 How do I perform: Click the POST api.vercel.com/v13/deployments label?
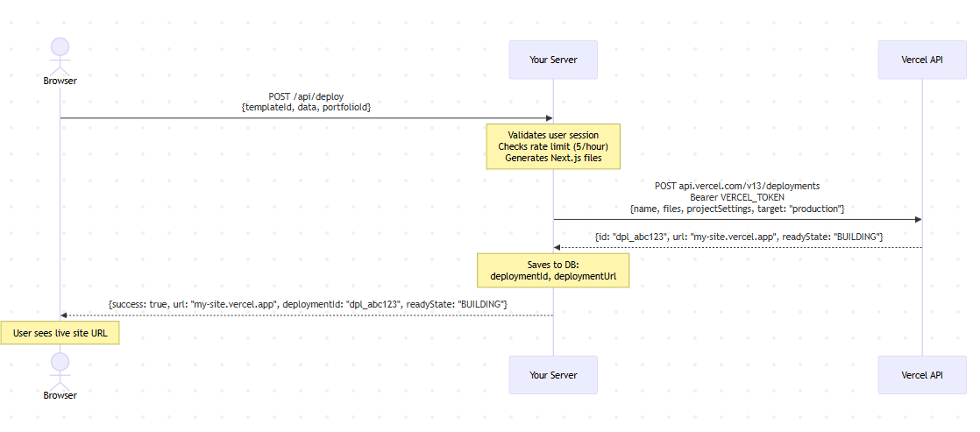pos(737,187)
